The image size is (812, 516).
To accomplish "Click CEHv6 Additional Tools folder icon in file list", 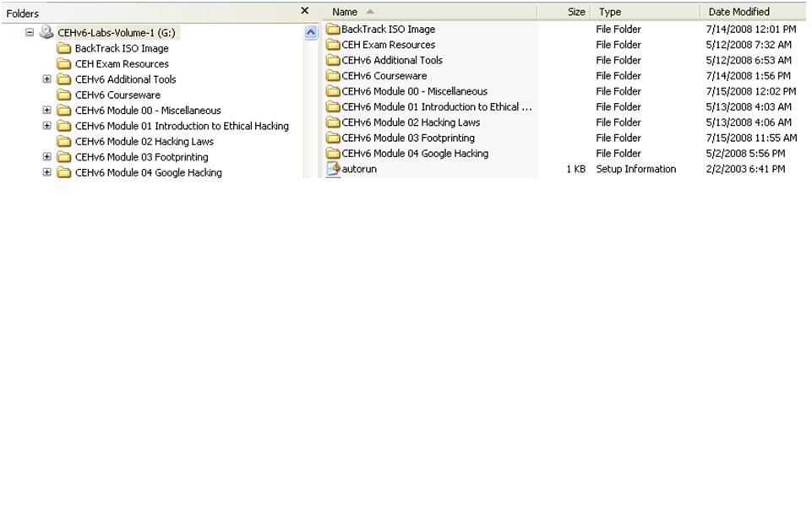I will pyautogui.click(x=333, y=60).
